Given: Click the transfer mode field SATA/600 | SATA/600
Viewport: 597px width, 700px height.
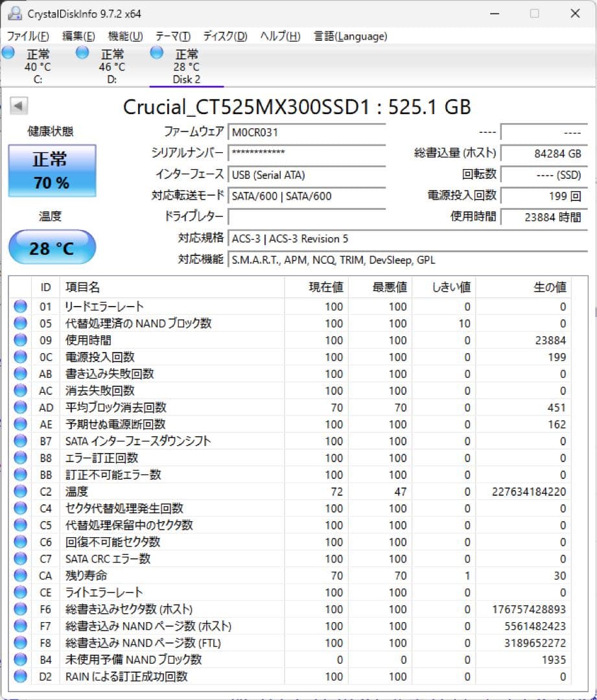Looking at the screenshot, I should coord(307,196).
